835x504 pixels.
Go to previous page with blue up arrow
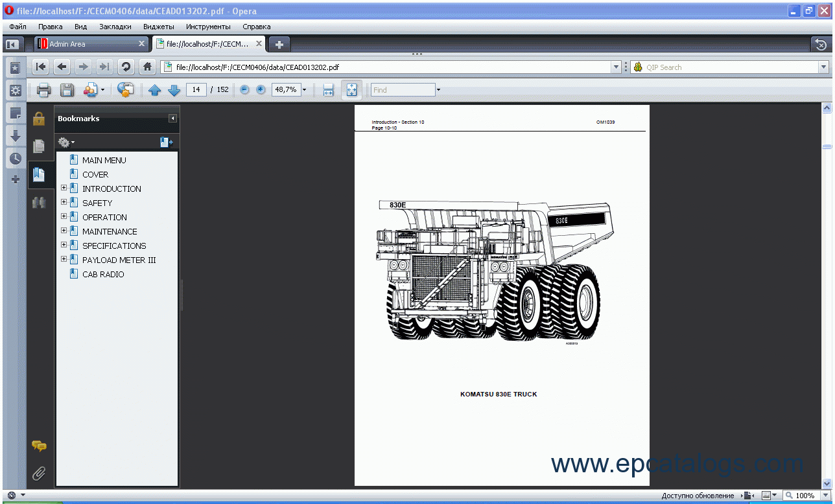coord(154,90)
